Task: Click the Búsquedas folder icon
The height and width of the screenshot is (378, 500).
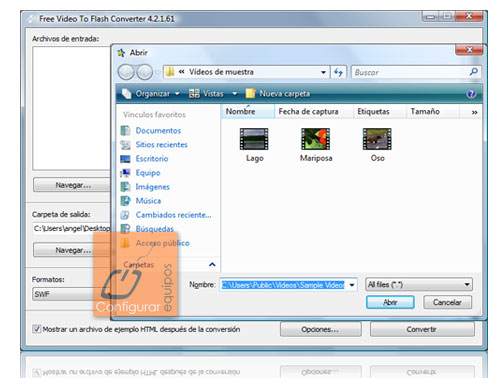Action: tap(125, 229)
